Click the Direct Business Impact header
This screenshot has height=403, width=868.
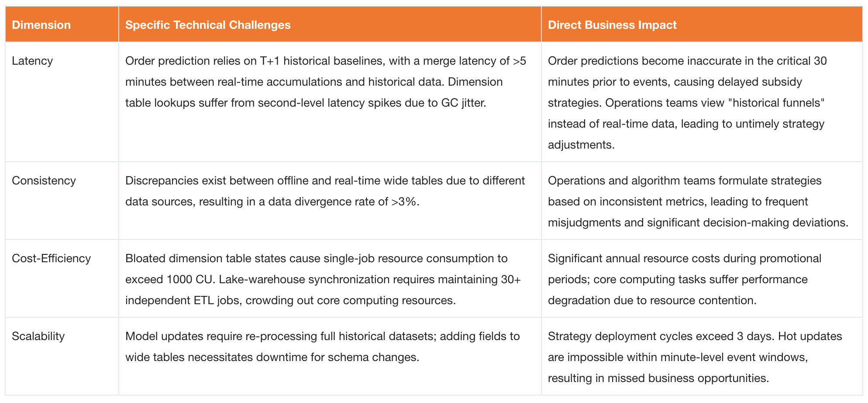click(612, 25)
